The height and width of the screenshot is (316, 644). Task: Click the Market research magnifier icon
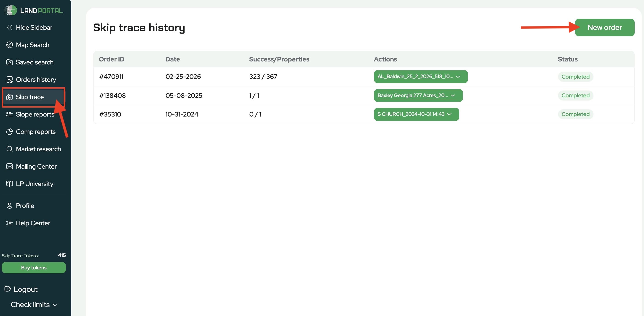(x=10, y=149)
